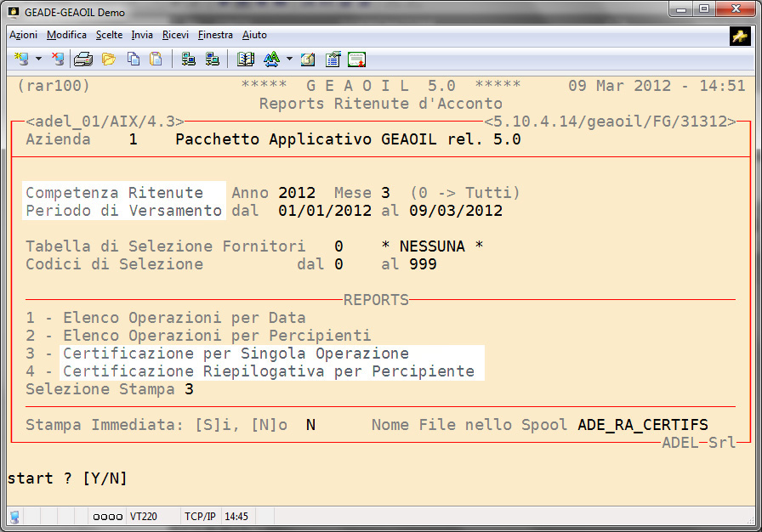This screenshot has width=762, height=532.
Task: Open the Modifica menu
Action: (66, 35)
